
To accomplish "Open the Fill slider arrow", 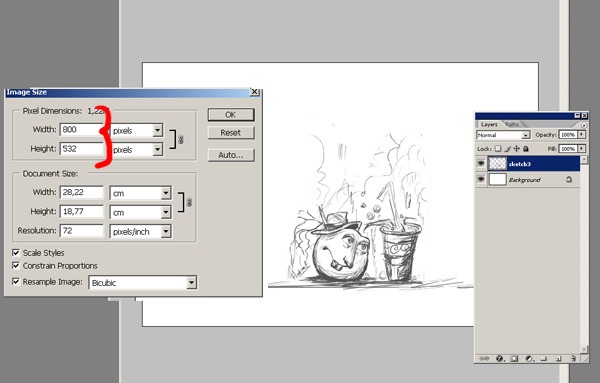I will [582, 148].
